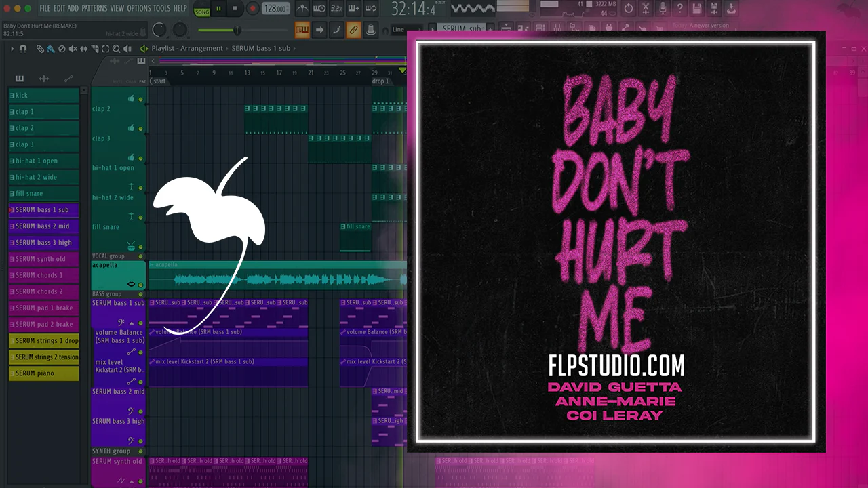Choose the Select tool in Playlist toolbar
Viewport: 868px width, 488px height.
point(105,49)
